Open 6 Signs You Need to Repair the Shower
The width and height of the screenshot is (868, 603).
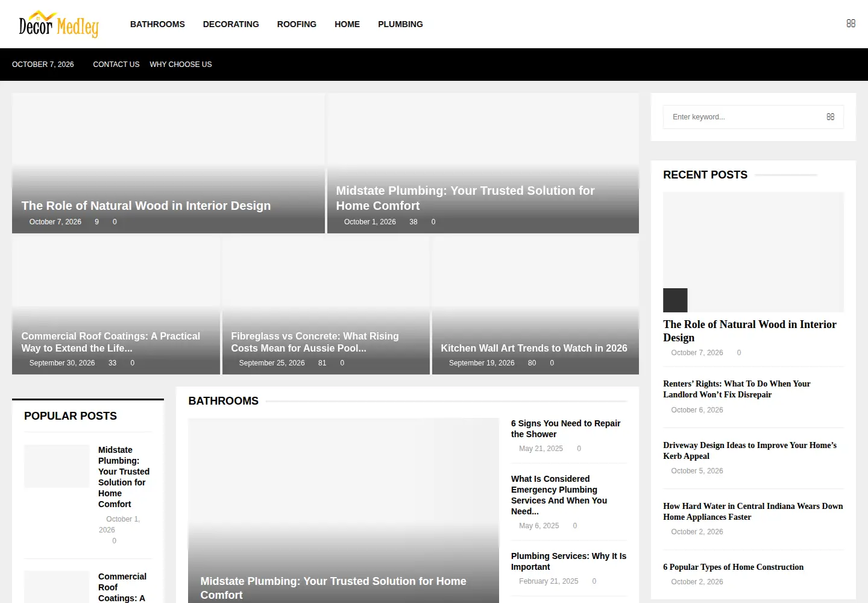tap(565, 429)
